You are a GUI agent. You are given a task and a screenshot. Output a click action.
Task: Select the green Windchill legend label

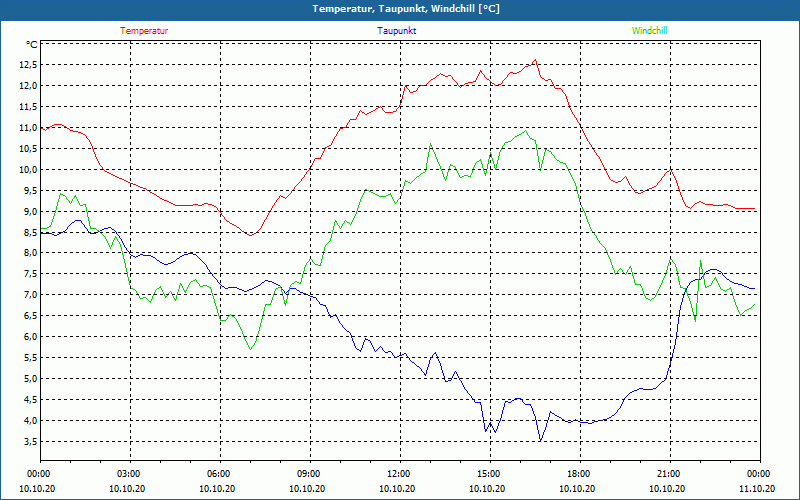point(649,31)
